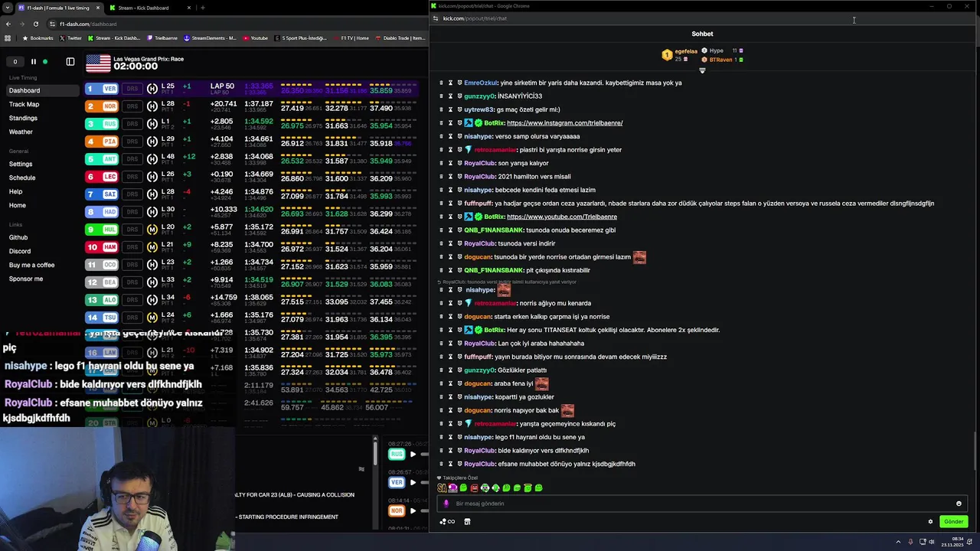Open Schedule in the sidebar
Screen dimensions: 980x551
tap(22, 178)
